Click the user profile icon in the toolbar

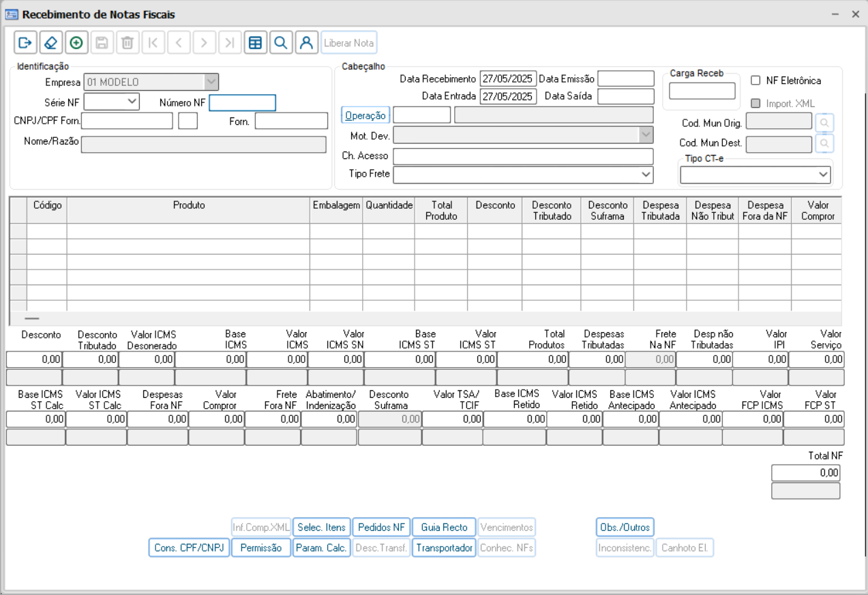(306, 43)
